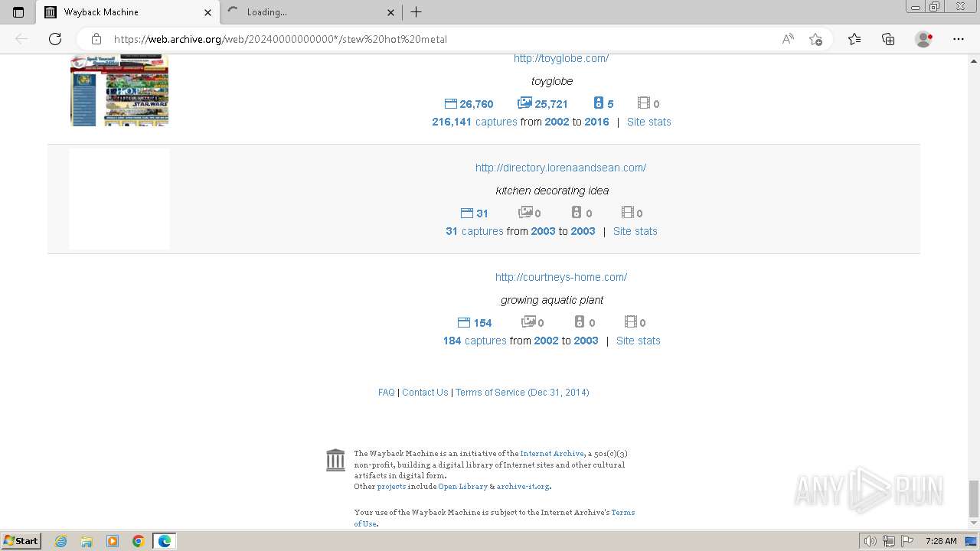Screen dimensions: 980x551
Task: Add this page to favorites
Action: click(x=815, y=39)
